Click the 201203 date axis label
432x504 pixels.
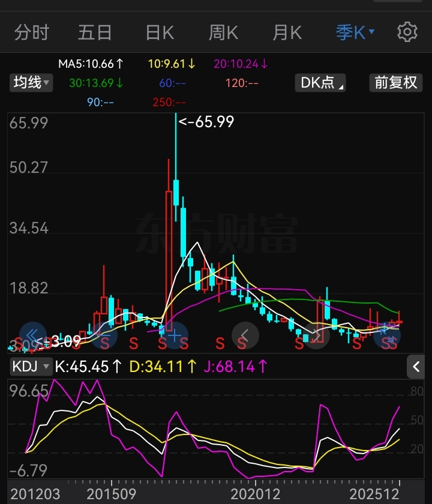(x=35, y=494)
